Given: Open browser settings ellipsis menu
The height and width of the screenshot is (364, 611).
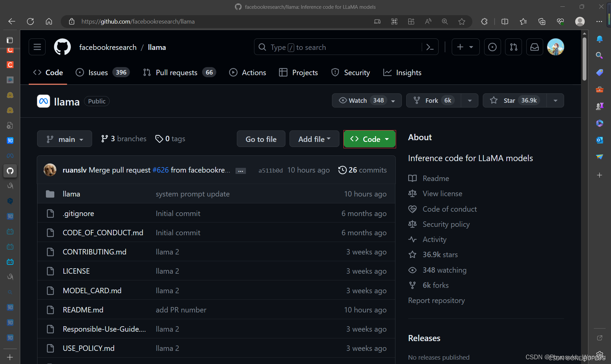Looking at the screenshot, I should pyautogui.click(x=599, y=22).
